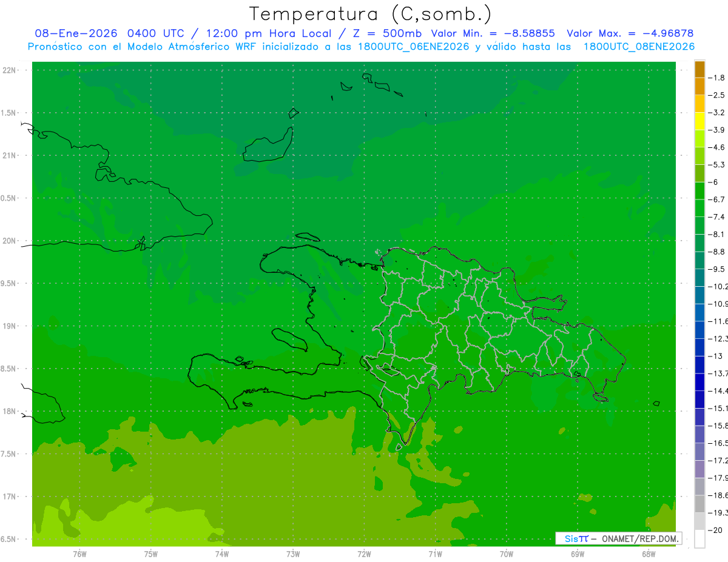This screenshot has height=562, width=728.
Task: Click the 75W longitude label
Action: [x=150, y=554]
